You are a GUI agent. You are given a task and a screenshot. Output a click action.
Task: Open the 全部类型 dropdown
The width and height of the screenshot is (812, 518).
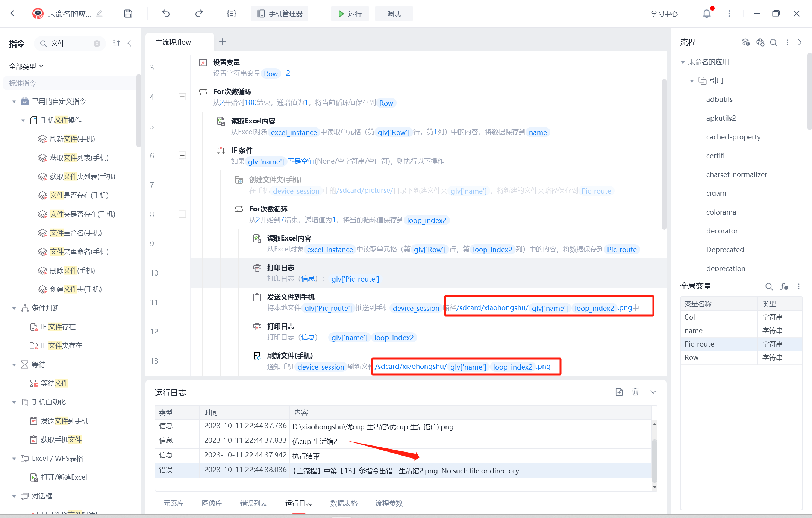(x=26, y=66)
